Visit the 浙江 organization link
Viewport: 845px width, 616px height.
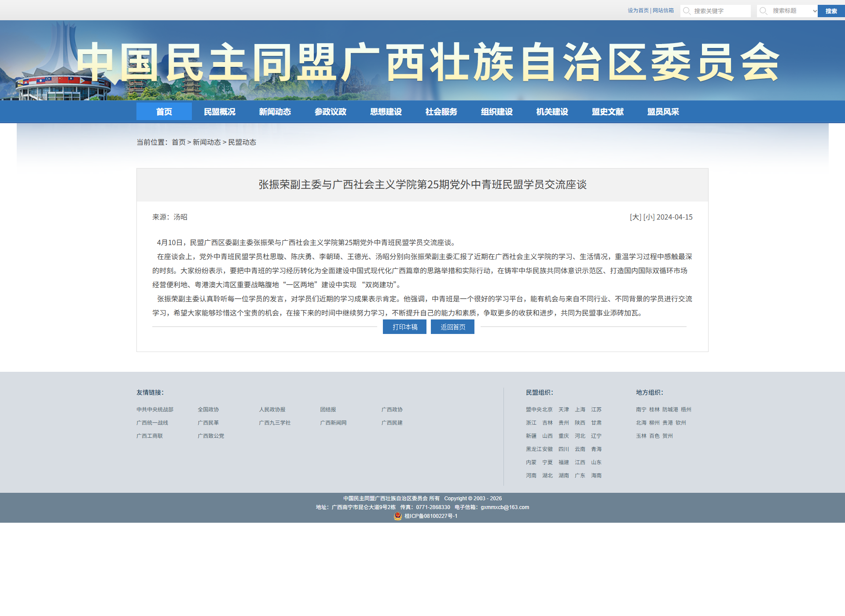pyautogui.click(x=531, y=423)
